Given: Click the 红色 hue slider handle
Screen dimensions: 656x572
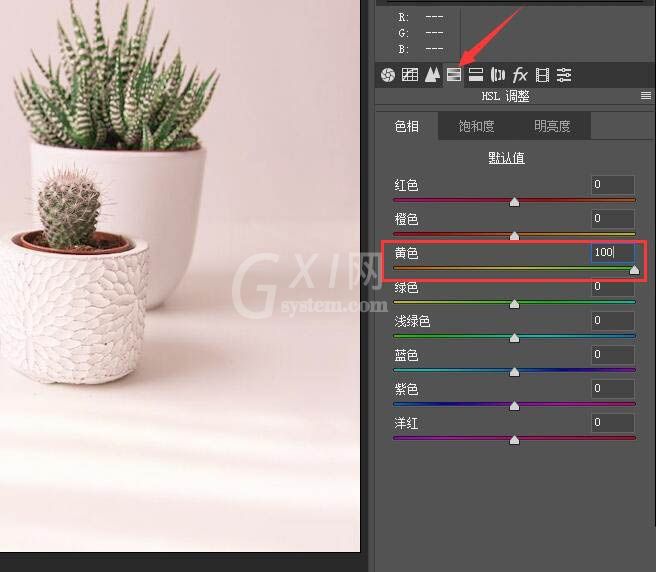Looking at the screenshot, I should click(x=514, y=202).
